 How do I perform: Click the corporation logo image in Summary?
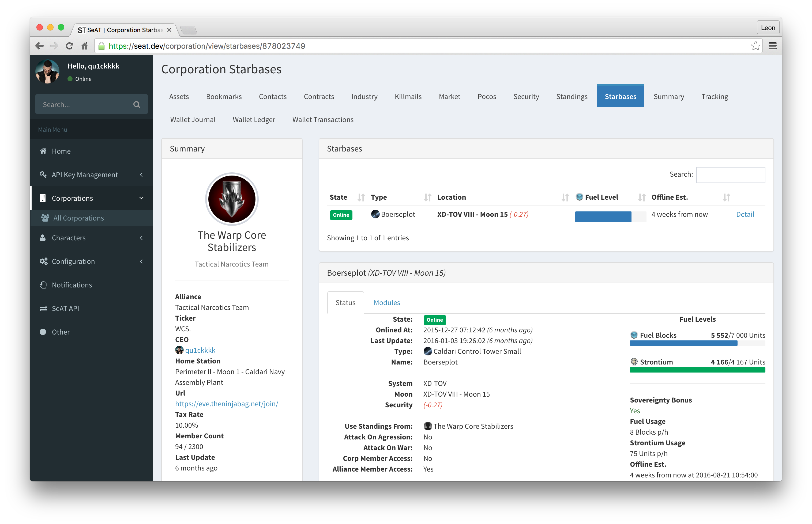pyautogui.click(x=231, y=199)
